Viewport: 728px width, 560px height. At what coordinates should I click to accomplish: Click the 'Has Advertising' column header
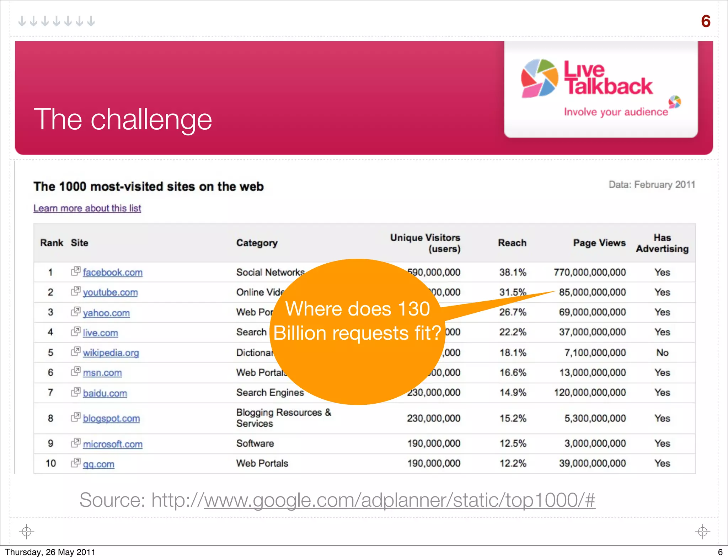(x=662, y=243)
